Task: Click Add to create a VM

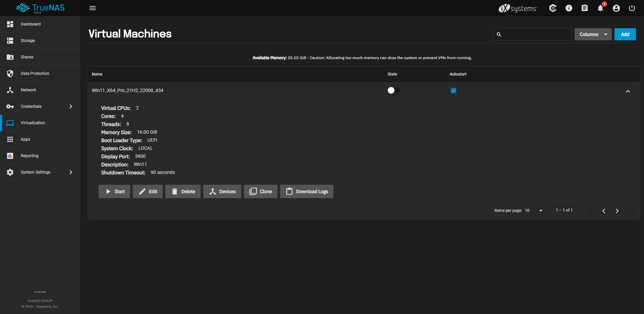Action: pos(625,34)
